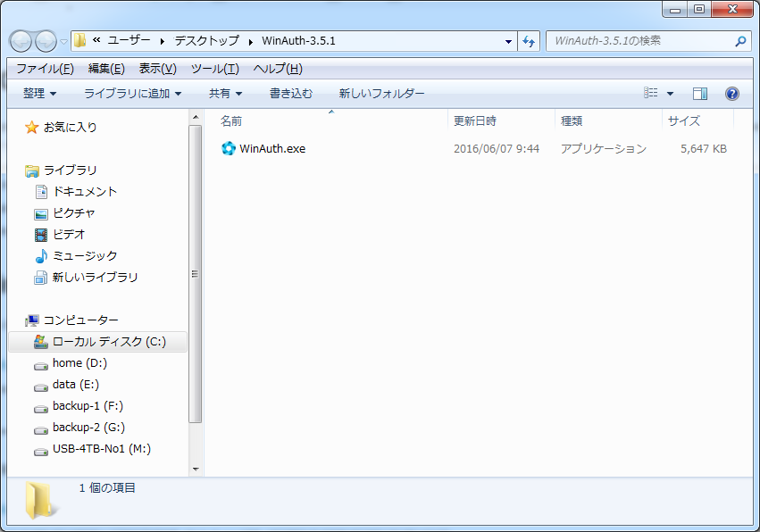Sort by 更新日時 column header
The width and height of the screenshot is (760, 532).
tap(475, 121)
